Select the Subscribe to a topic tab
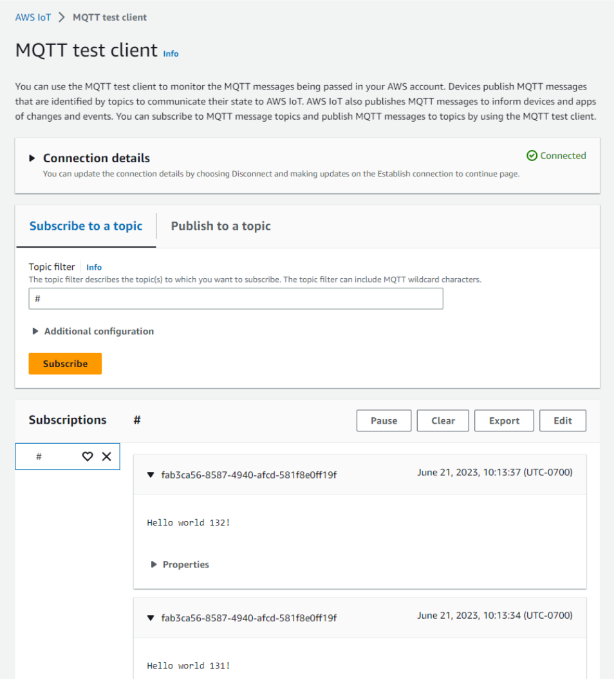The image size is (616, 680). click(86, 226)
